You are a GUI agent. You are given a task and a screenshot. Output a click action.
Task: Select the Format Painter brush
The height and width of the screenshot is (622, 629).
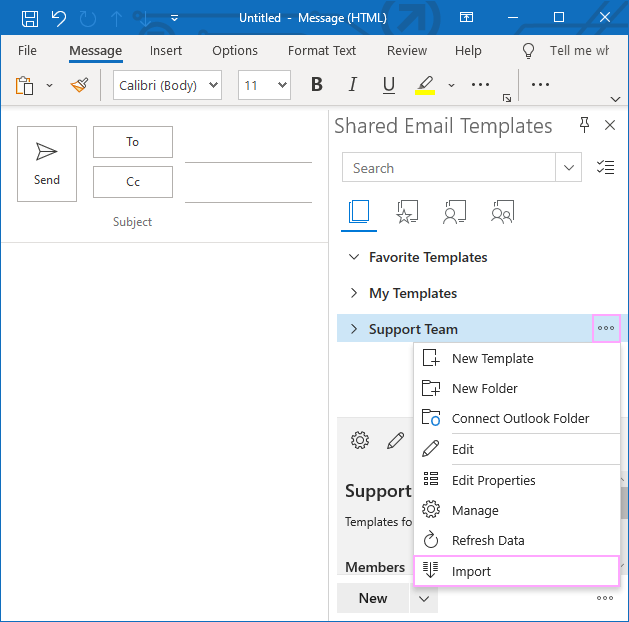click(79, 85)
